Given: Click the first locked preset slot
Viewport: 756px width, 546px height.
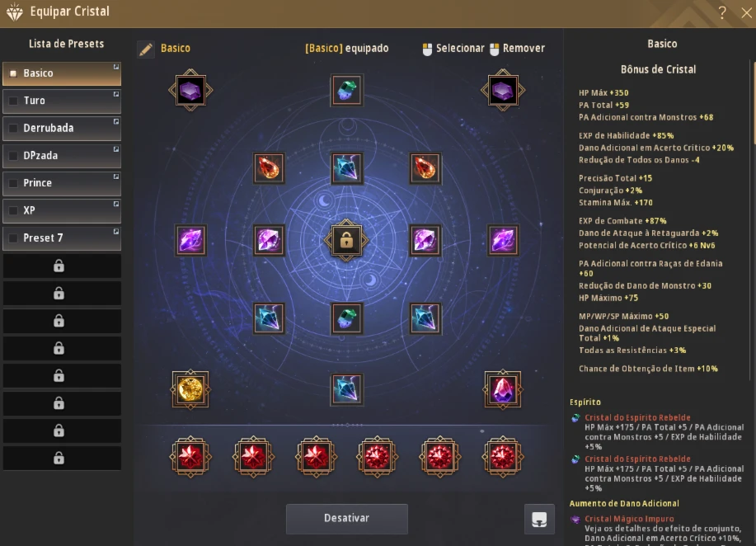Looking at the screenshot, I should (62, 266).
